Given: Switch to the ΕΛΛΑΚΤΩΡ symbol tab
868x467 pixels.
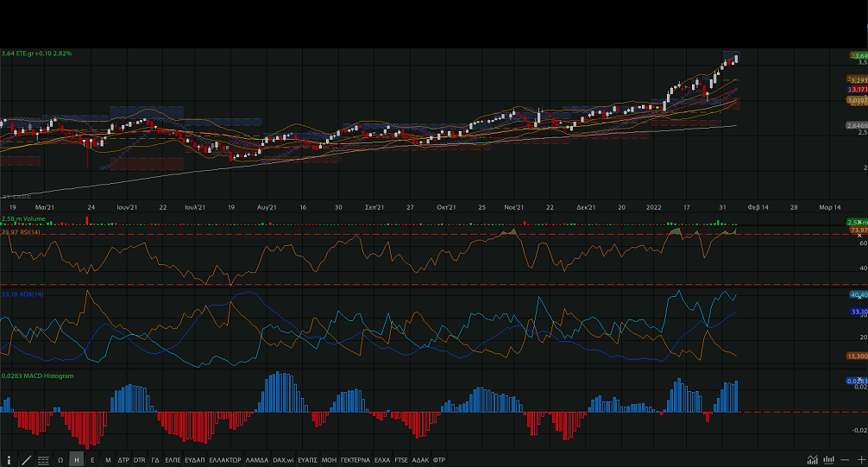Looking at the screenshot, I should point(225,460).
